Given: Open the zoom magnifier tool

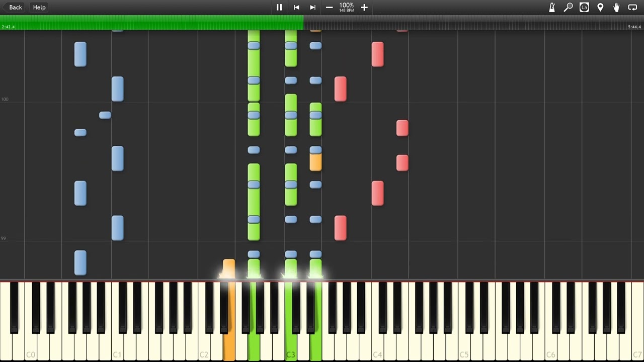Looking at the screenshot, I should pos(568,7).
